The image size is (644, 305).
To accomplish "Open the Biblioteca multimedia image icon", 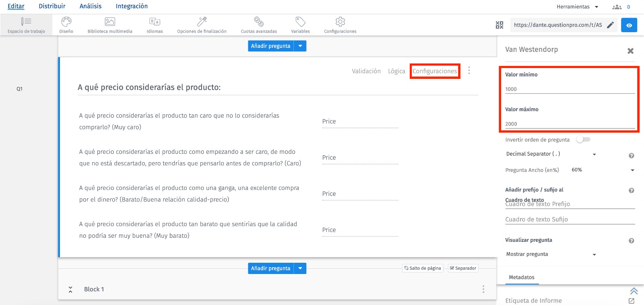I will click(x=110, y=21).
